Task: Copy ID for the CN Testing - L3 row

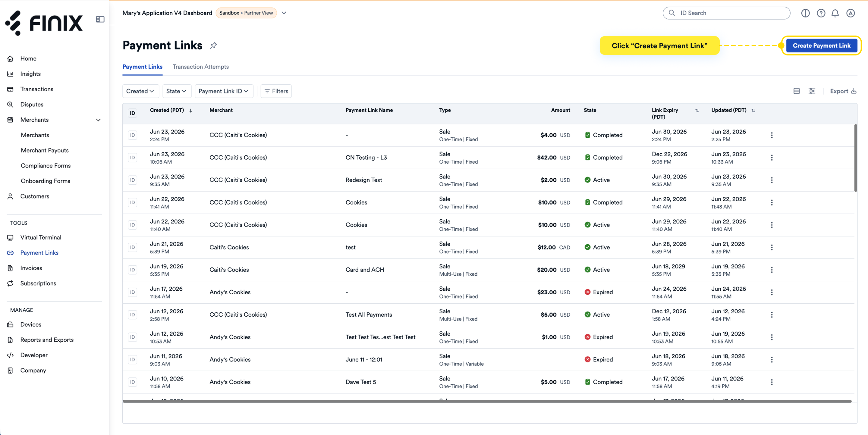Action: point(132,158)
